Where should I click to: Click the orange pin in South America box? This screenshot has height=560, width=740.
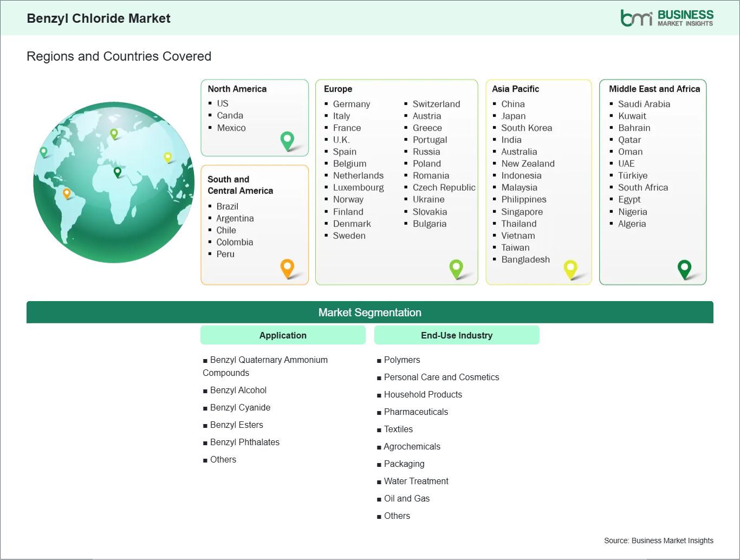287,268
